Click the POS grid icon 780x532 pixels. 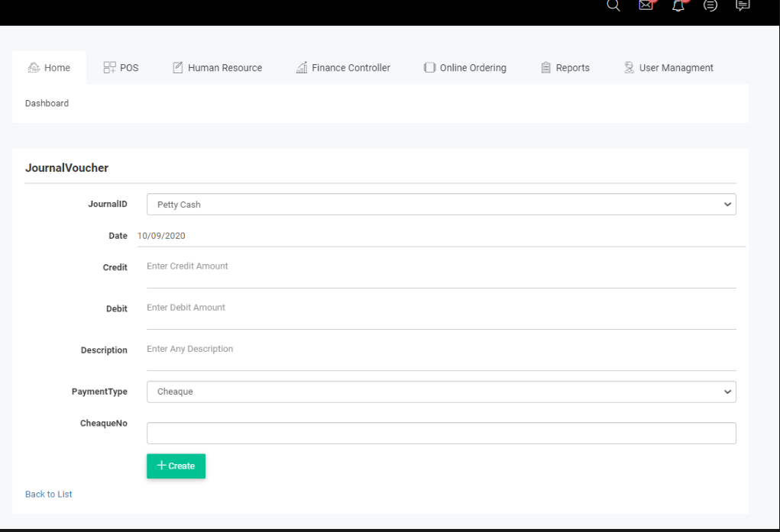[x=109, y=68]
